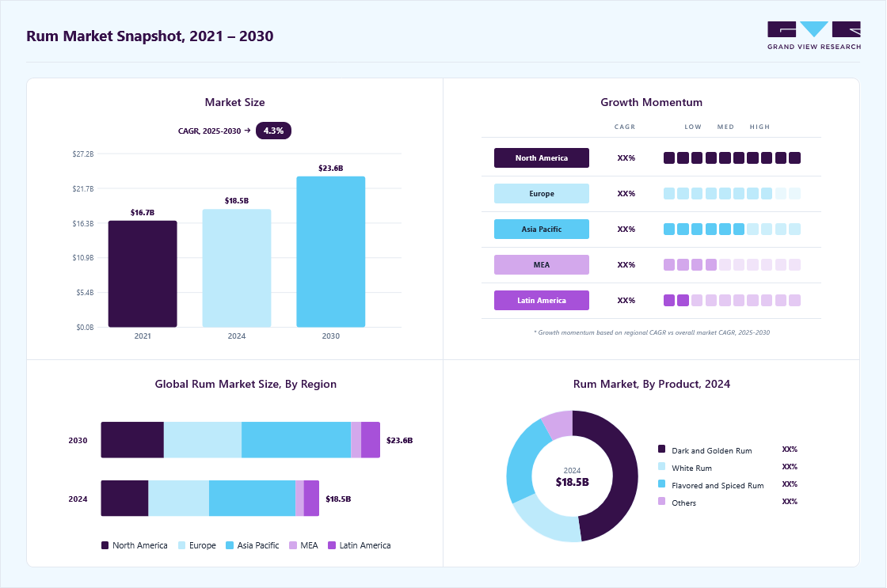Image resolution: width=887 pixels, height=588 pixels.
Task: Click the $23.6B total beside 2030 stacked bar
Action: [399, 441]
